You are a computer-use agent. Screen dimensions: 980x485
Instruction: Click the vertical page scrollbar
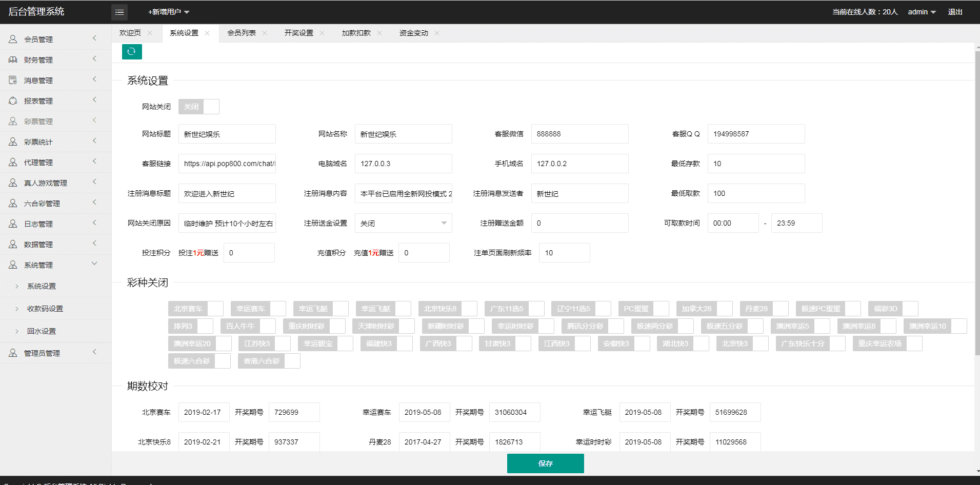pyautogui.click(x=977, y=205)
